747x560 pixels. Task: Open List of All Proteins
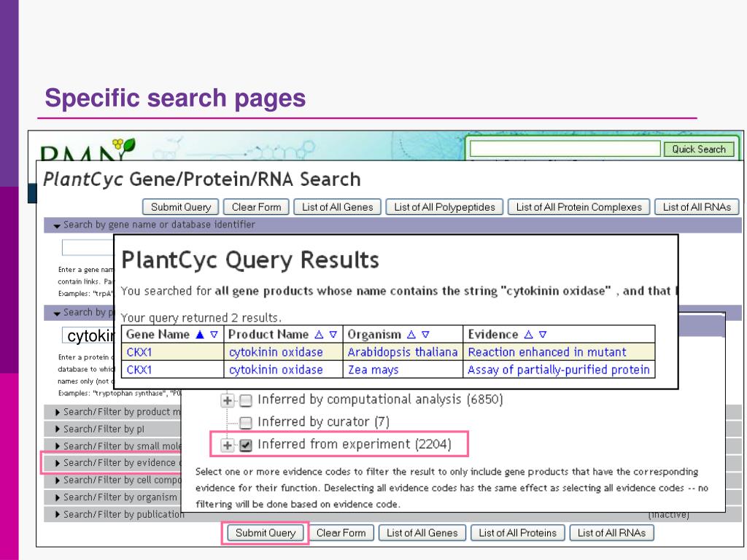517,533
